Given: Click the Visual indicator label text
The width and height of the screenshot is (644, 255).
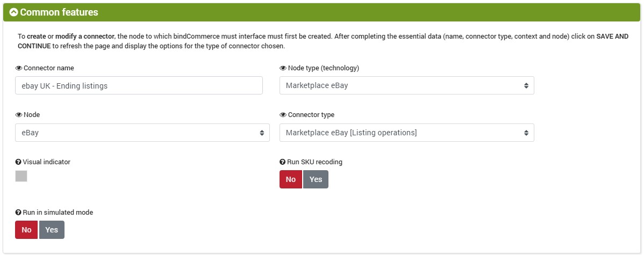Looking at the screenshot, I should pyautogui.click(x=47, y=162).
